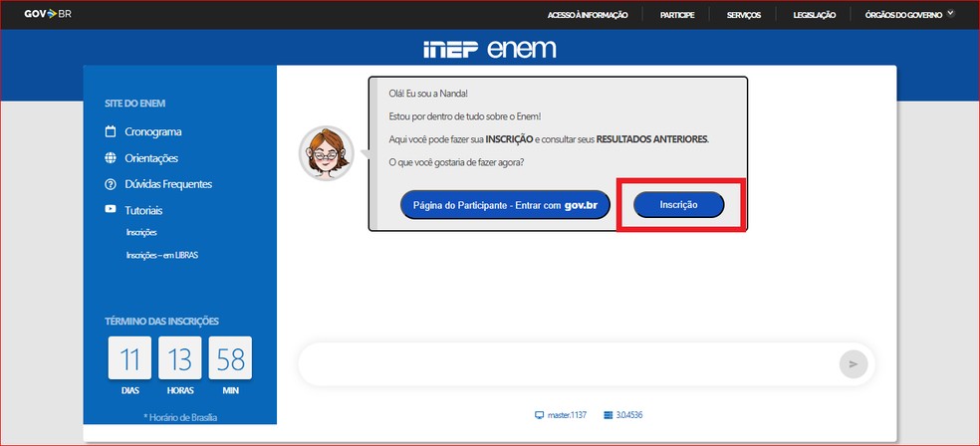This screenshot has height=446, width=980.
Task: Send the message with the arrow icon
Action: click(x=854, y=364)
